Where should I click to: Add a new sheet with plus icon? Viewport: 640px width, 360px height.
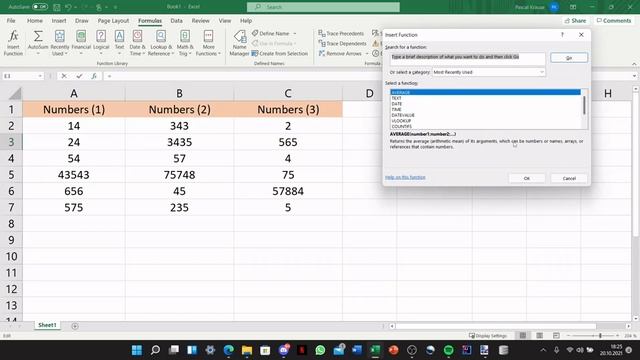75,326
